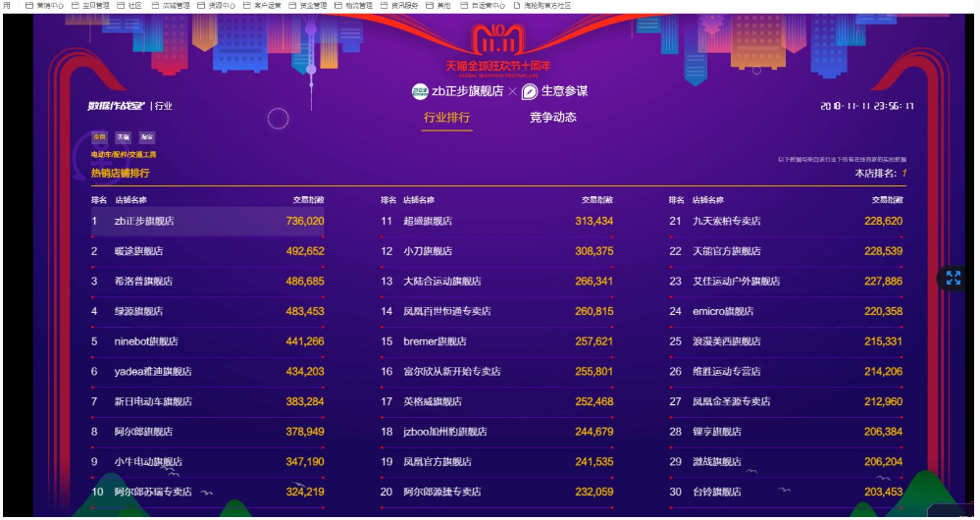Click the 本店排名 label

[x=876, y=173]
